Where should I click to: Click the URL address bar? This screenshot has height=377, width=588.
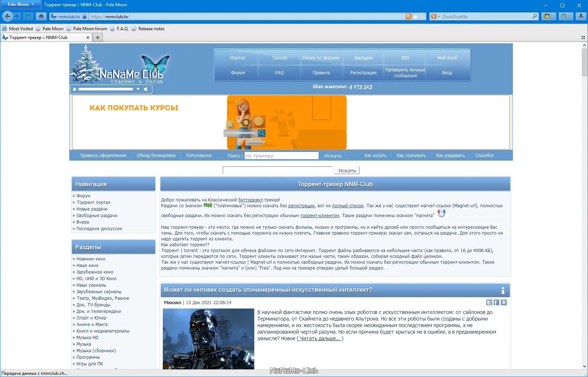click(x=247, y=17)
